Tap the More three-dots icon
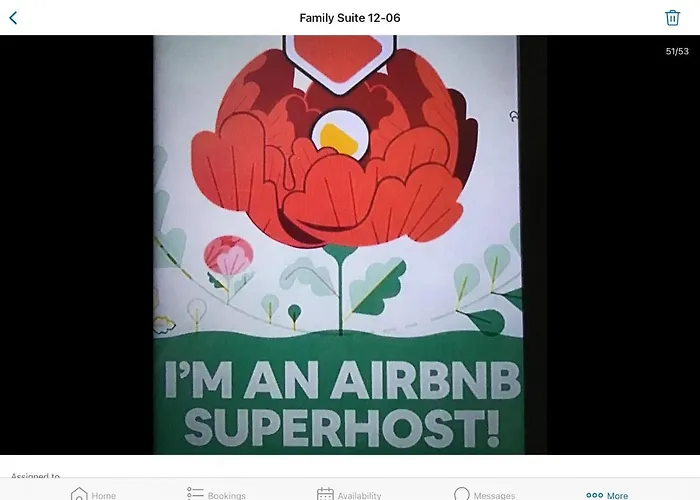 pos(594,495)
